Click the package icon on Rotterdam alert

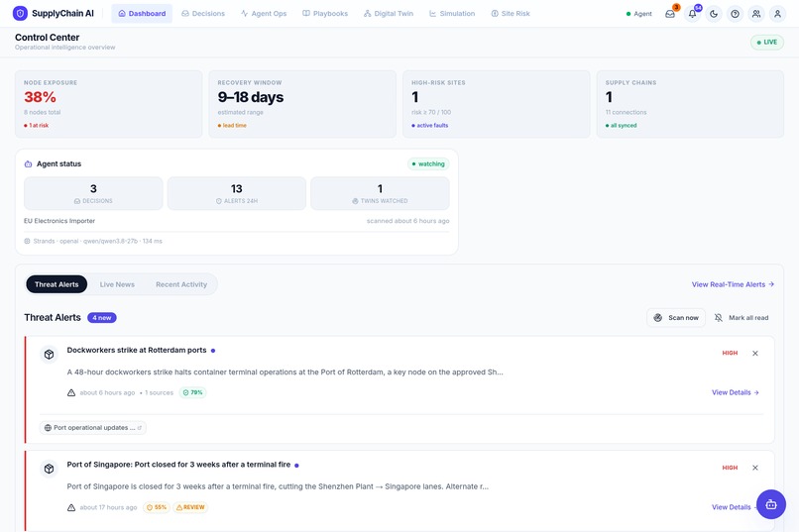[x=49, y=355]
